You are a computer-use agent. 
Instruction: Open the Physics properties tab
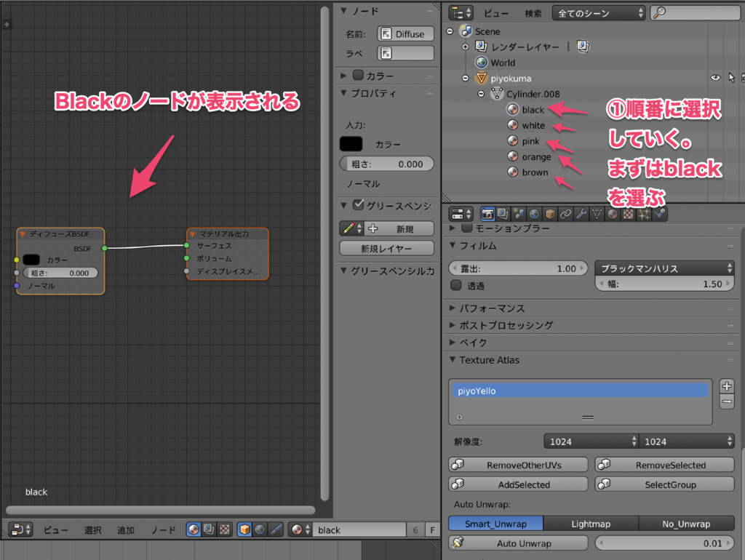659,215
